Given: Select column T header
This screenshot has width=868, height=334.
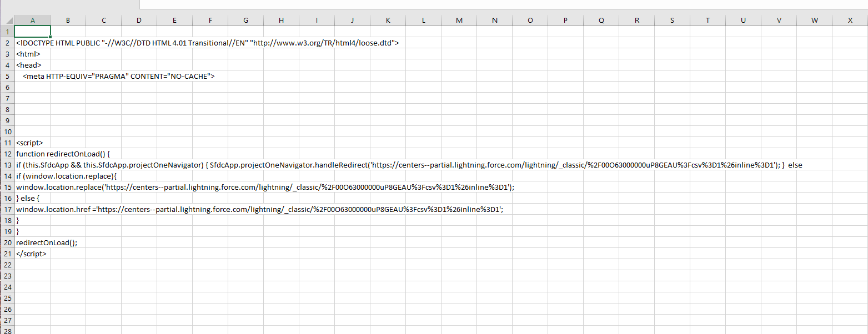Looking at the screenshot, I should (708, 21).
